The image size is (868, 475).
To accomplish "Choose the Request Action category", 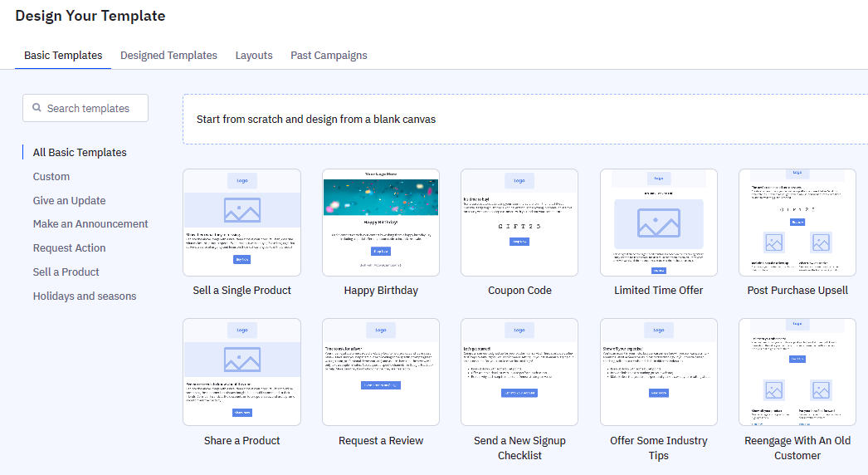I will 69,248.
